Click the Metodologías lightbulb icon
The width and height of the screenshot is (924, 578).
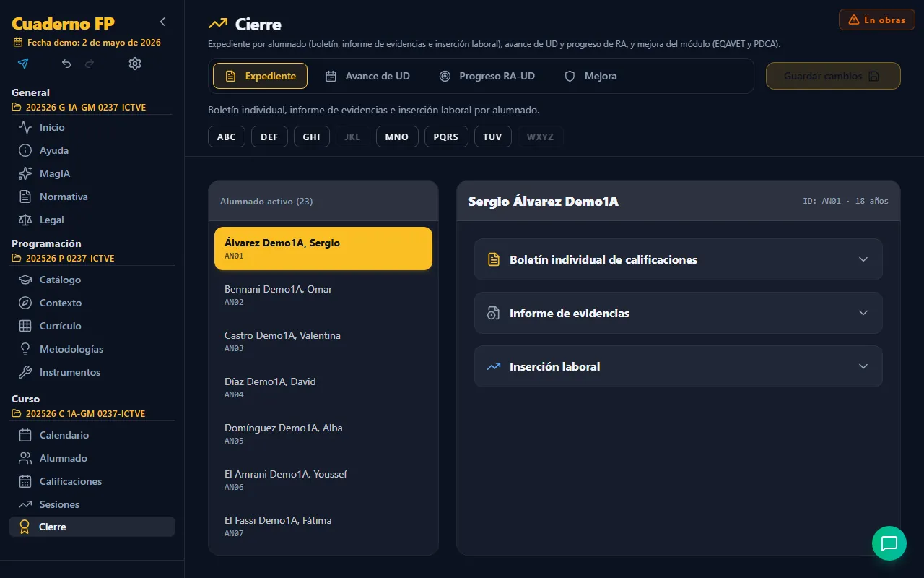point(25,349)
